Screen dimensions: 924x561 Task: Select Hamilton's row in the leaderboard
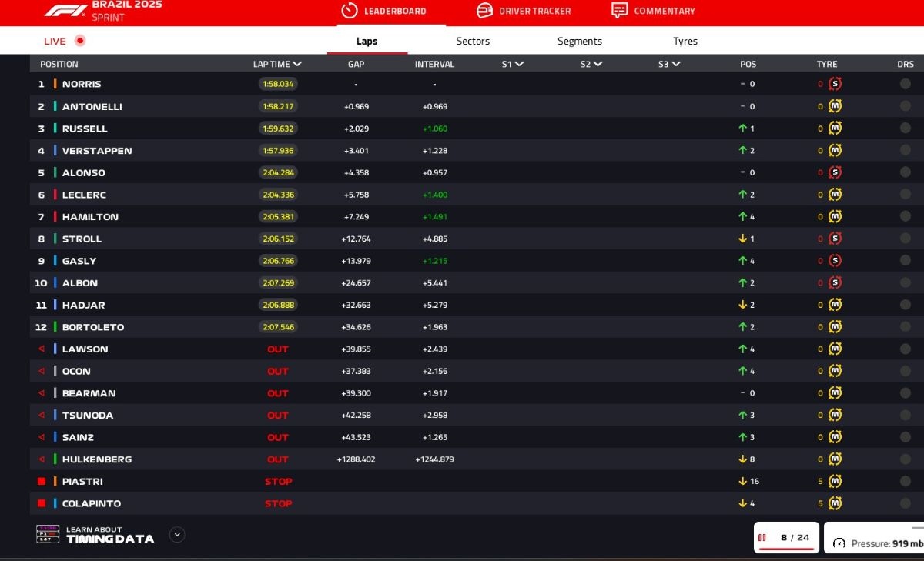tap(90, 217)
